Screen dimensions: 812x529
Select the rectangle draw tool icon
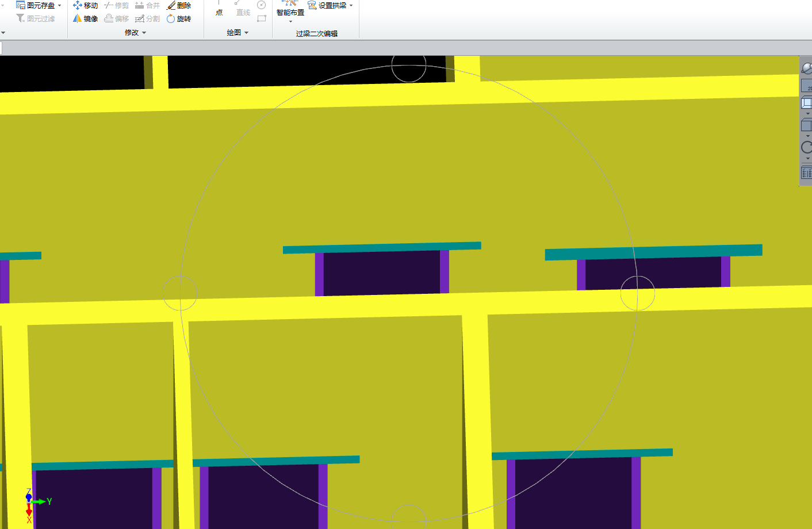click(262, 18)
